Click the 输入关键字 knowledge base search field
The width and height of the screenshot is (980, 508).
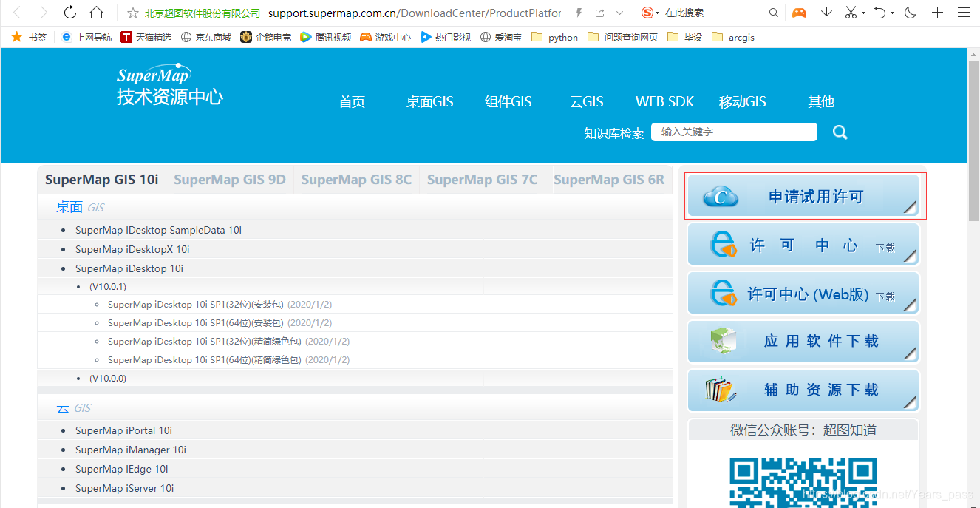(734, 132)
